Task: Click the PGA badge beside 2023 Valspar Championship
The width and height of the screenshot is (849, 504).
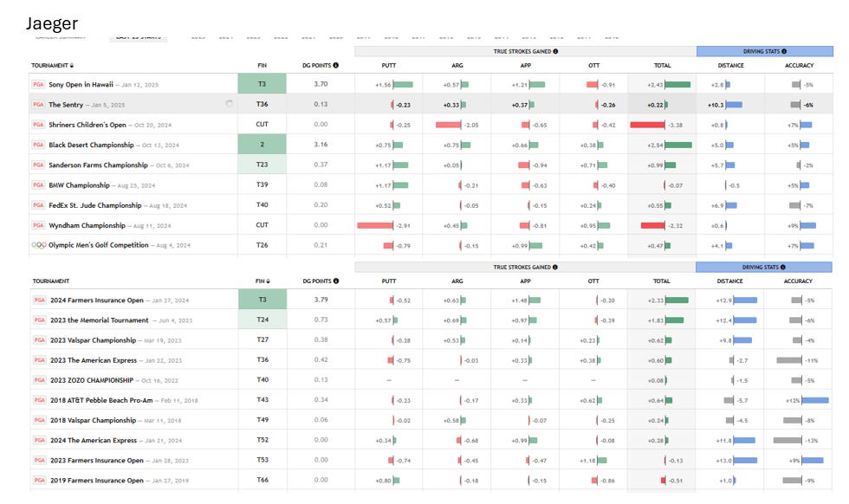Action: pyautogui.click(x=40, y=340)
